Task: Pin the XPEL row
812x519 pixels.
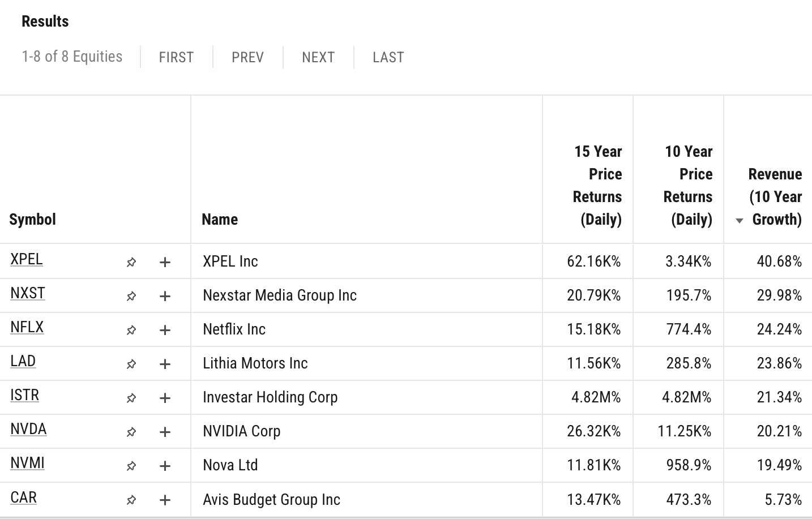Action: click(x=131, y=262)
